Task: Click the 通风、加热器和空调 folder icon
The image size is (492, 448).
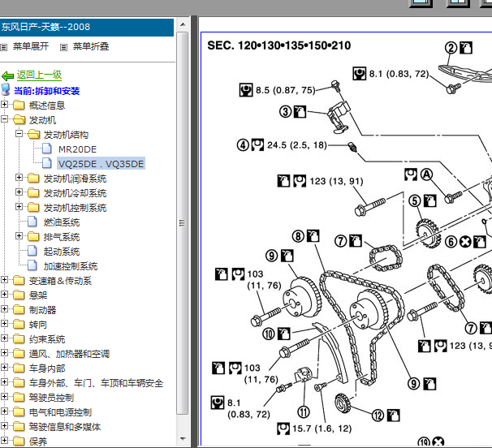Action: pos(19,353)
